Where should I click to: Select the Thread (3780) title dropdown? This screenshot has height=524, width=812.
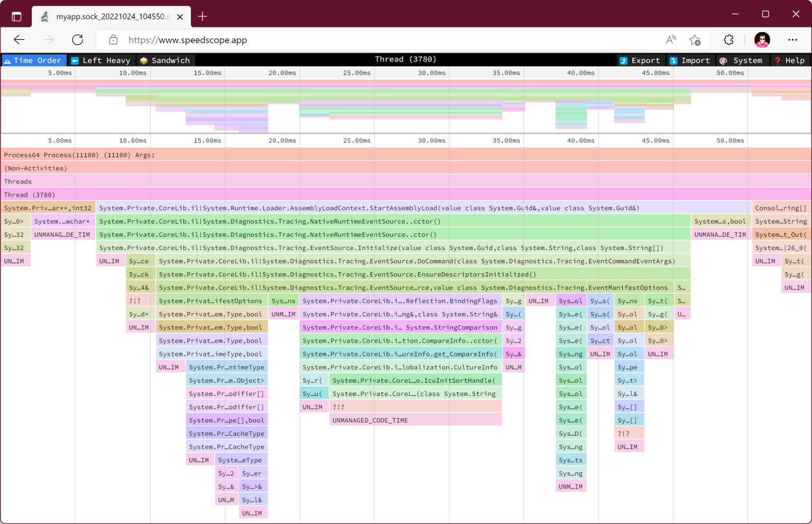[405, 59]
